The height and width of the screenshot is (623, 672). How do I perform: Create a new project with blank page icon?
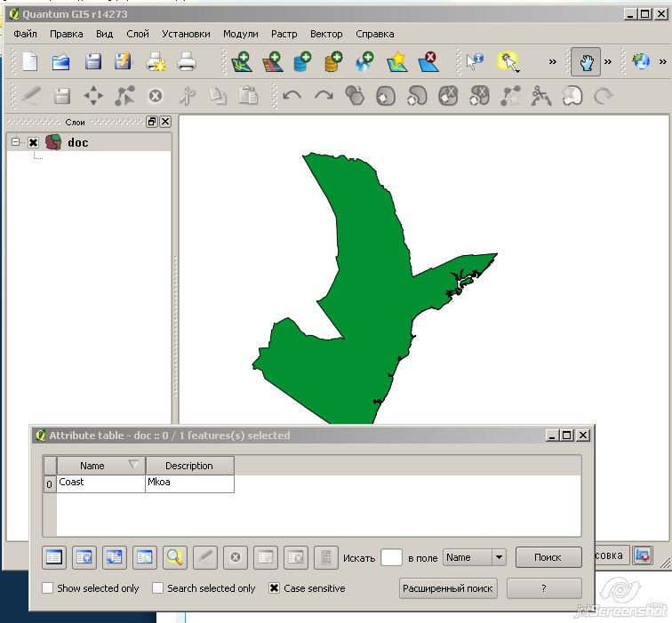click(x=29, y=62)
